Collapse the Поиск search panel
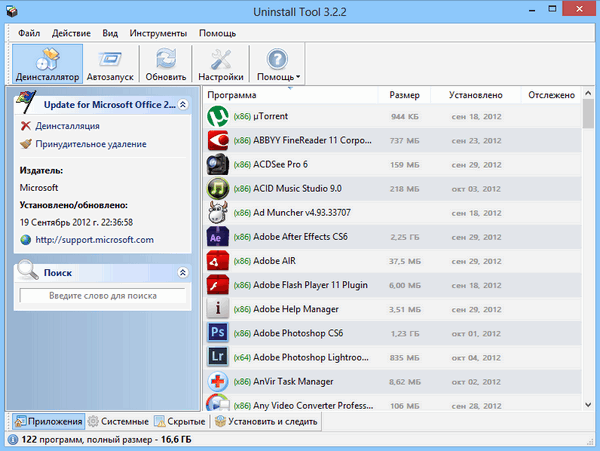 (182, 272)
